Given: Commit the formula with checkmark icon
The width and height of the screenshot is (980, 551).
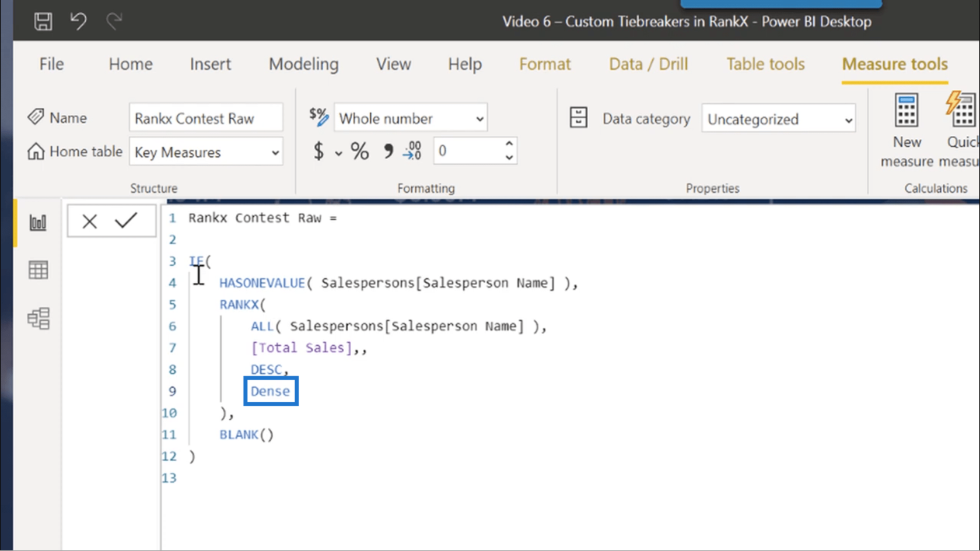Looking at the screenshot, I should (x=126, y=220).
